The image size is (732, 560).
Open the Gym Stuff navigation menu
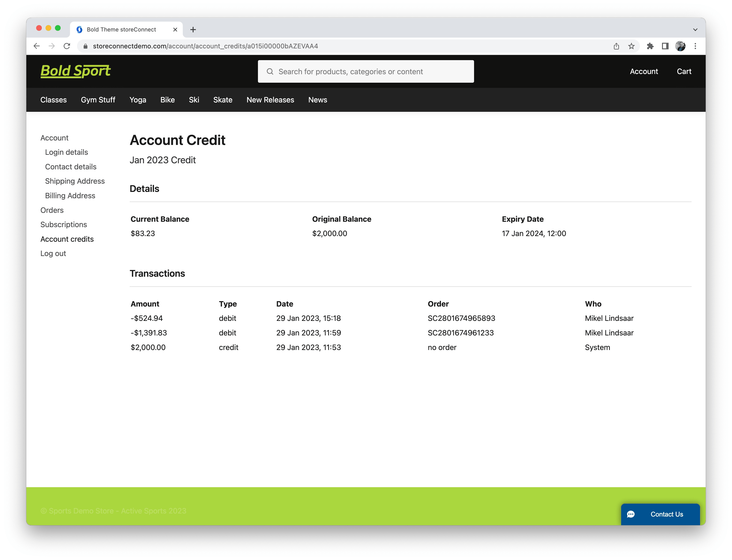(98, 100)
